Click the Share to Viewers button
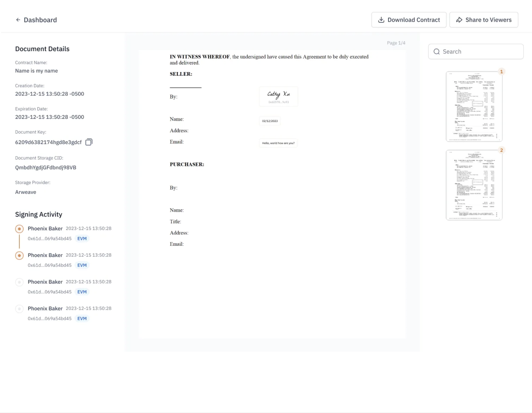 [484, 20]
